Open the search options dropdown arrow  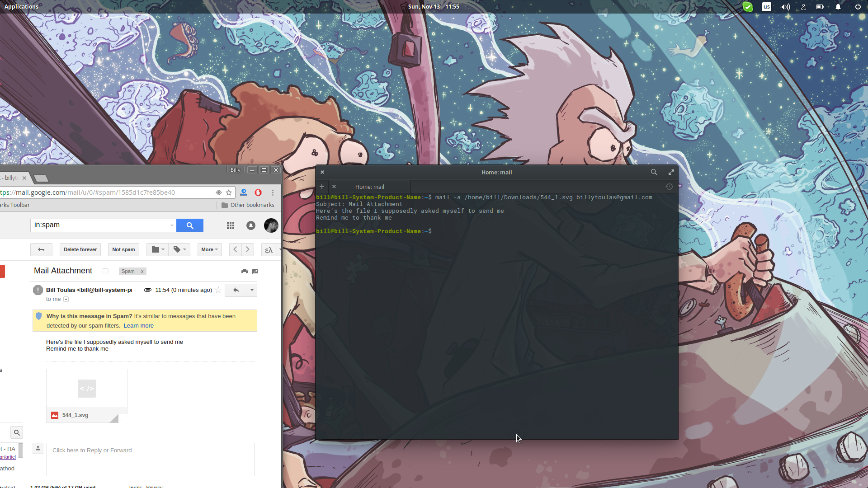(x=172, y=225)
